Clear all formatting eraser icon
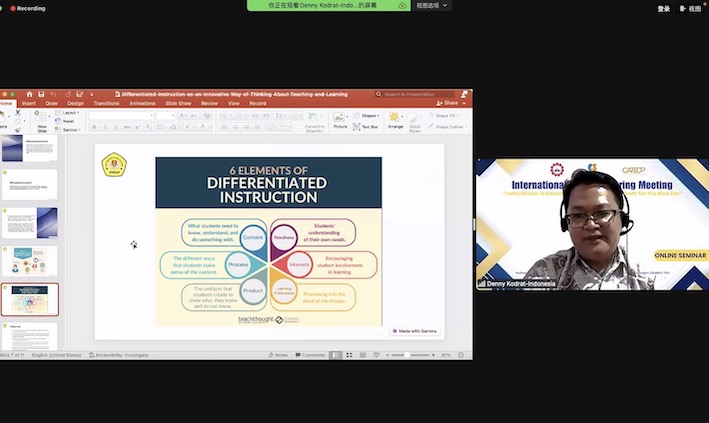 [x=207, y=116]
